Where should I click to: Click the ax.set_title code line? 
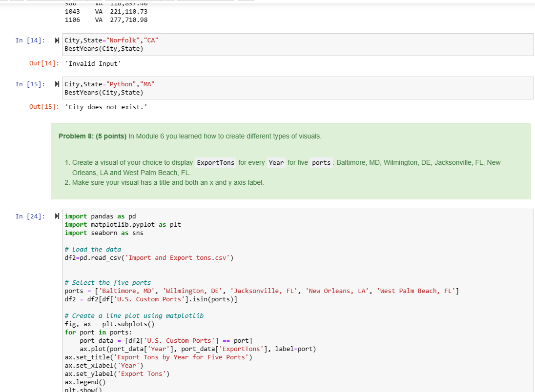[146, 357]
